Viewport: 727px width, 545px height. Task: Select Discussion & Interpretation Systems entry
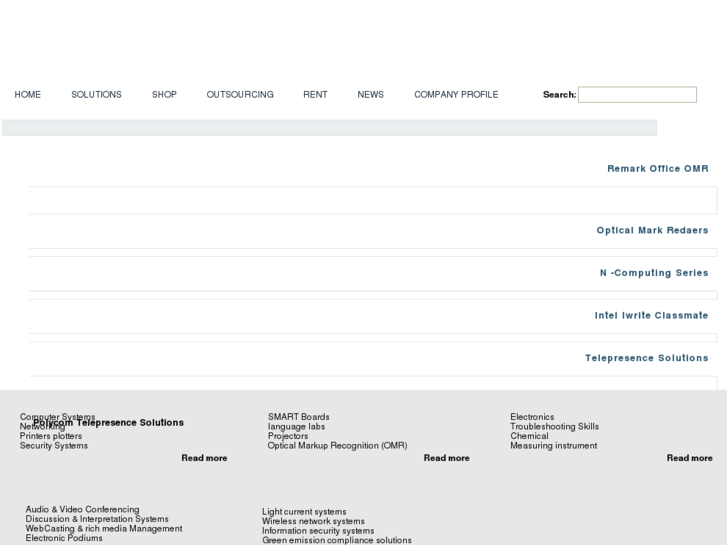[x=97, y=519]
